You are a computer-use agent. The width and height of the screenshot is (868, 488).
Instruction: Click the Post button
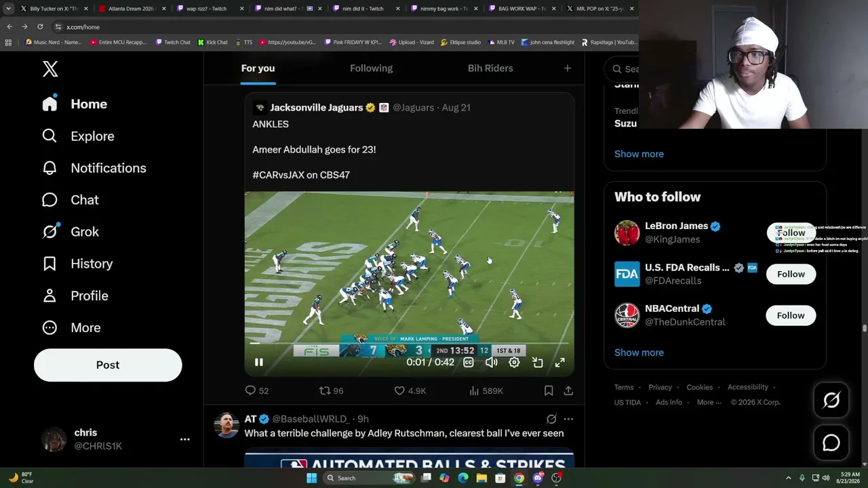(108, 365)
